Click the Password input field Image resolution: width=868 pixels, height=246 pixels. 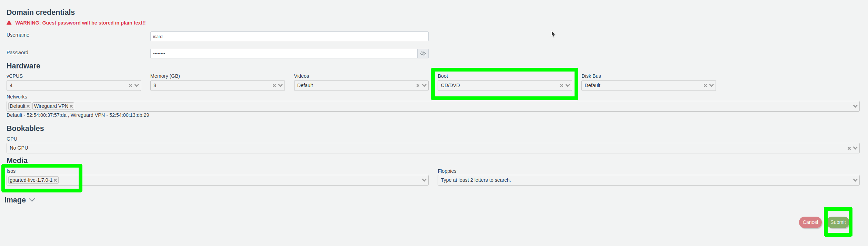(283, 54)
